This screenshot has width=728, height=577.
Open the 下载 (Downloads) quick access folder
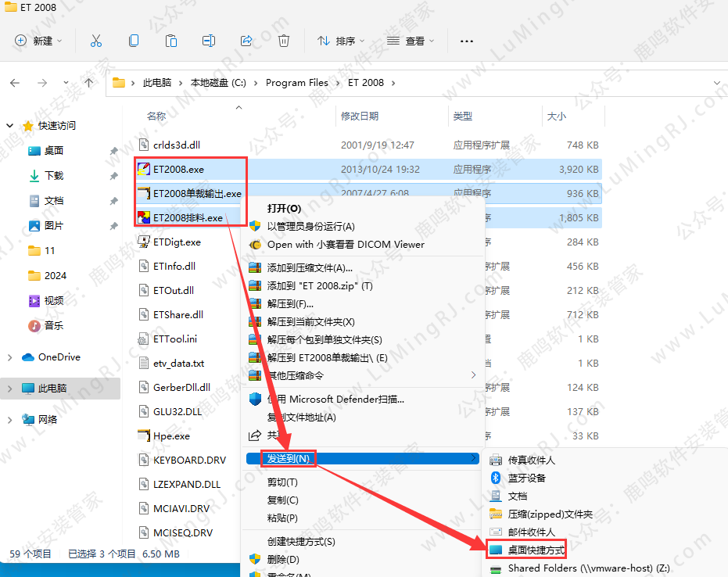[54, 176]
